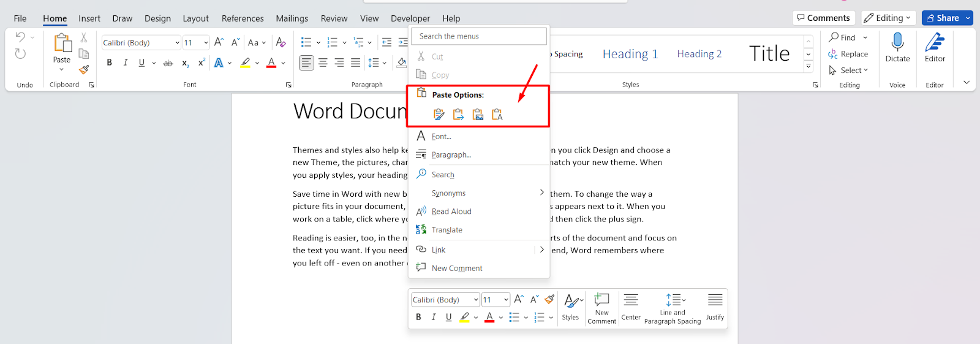Image resolution: width=980 pixels, height=344 pixels.
Task: Click Center in the mini toolbar
Action: [631, 308]
